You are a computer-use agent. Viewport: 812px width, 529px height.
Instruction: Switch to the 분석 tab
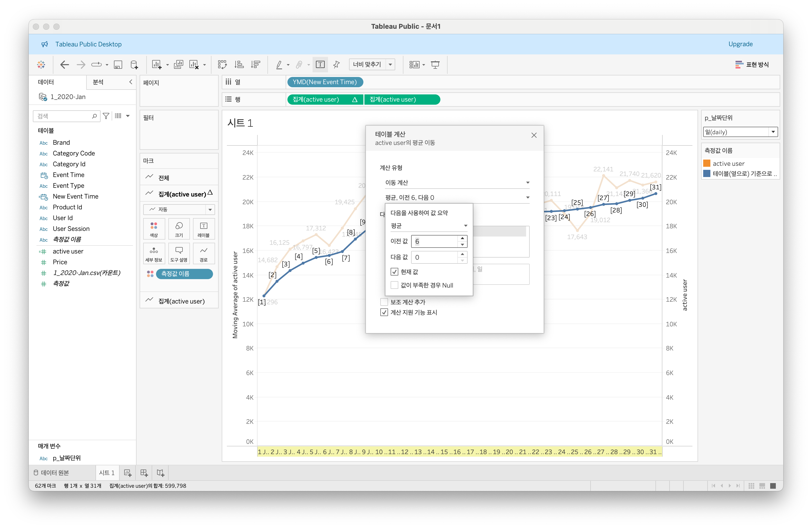click(x=98, y=82)
